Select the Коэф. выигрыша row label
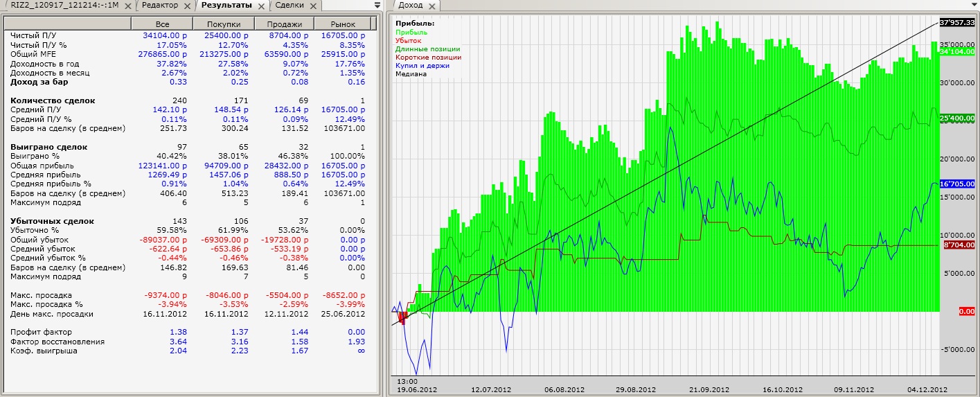This screenshot has height=397, width=980. point(44,351)
